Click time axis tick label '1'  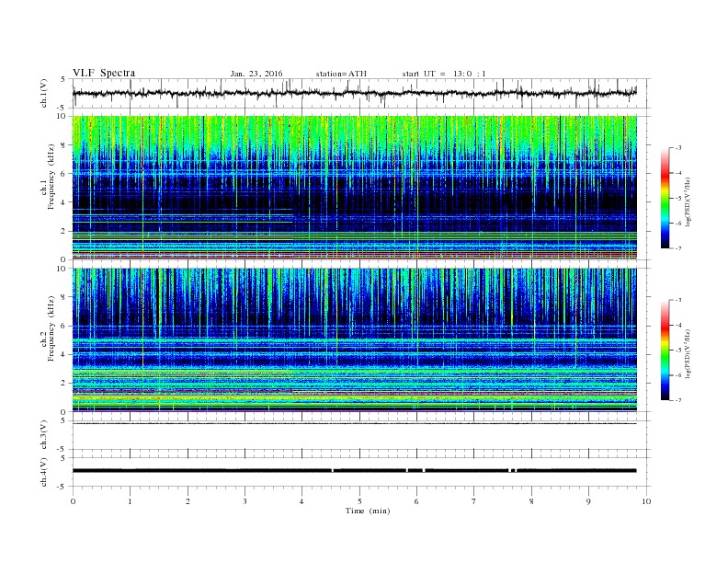131,501
